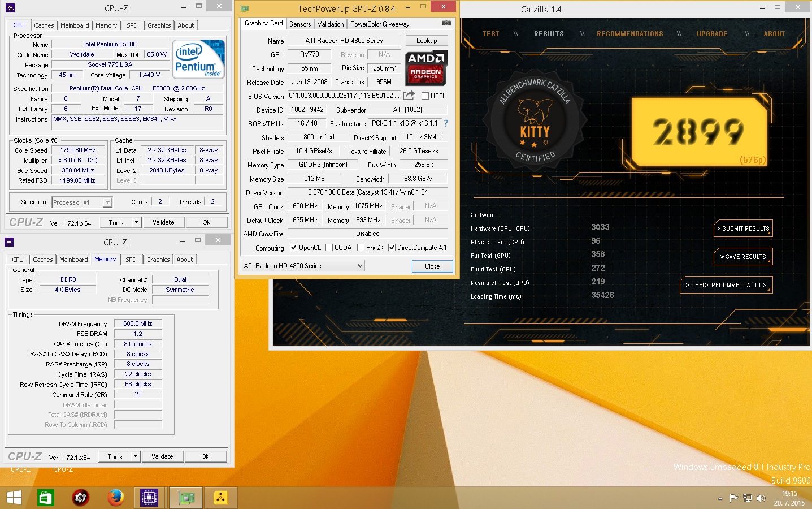Viewport: 812px width, 509px height.
Task: Show hidden tray icons arrow
Action: coord(720,498)
